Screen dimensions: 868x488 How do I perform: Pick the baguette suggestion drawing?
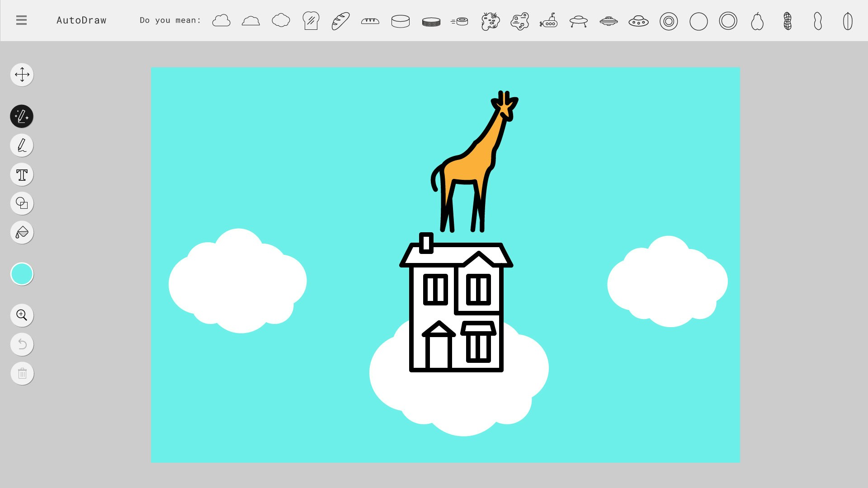[x=340, y=21]
